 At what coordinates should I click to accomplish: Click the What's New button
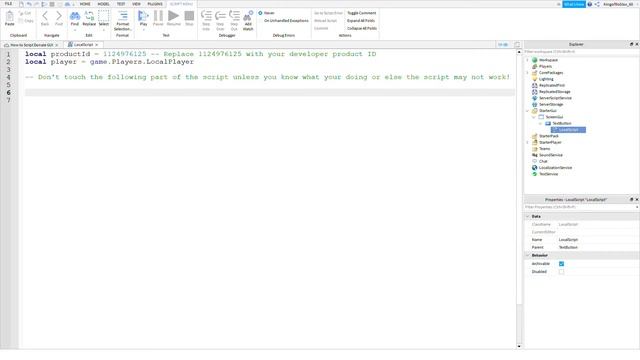point(573,4)
